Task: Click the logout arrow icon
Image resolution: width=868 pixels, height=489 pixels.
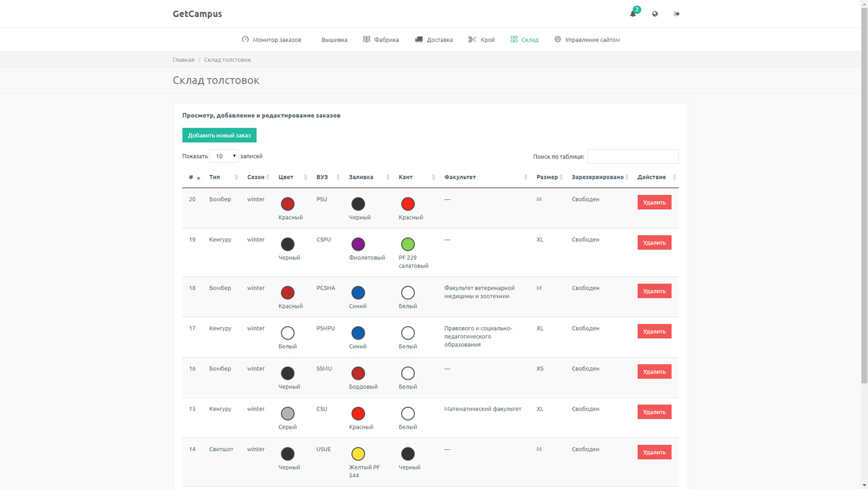Action: (x=676, y=14)
